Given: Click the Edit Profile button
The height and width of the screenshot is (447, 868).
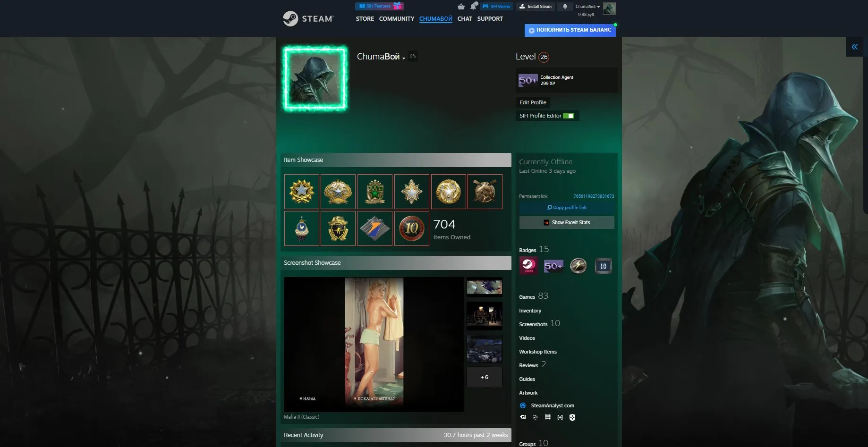Looking at the screenshot, I should (x=533, y=102).
